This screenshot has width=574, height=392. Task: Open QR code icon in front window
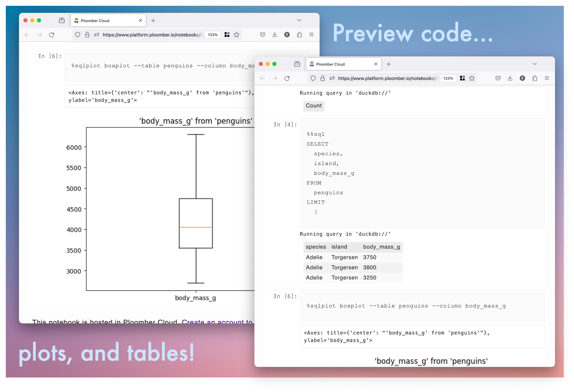coord(462,78)
